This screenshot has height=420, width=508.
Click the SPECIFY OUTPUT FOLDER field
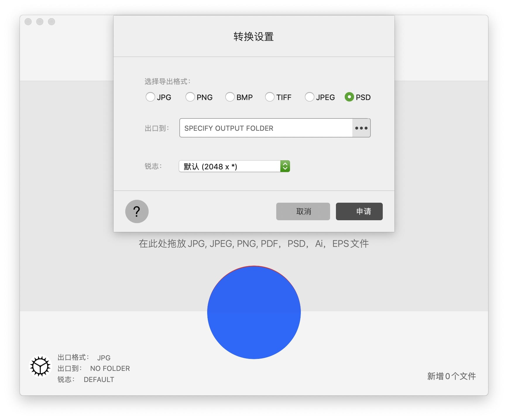click(266, 128)
